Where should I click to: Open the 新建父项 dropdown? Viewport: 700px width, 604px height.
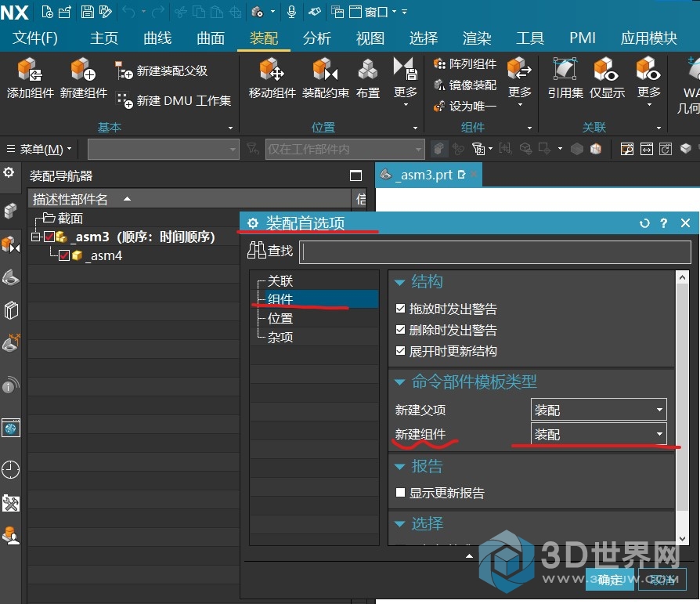pyautogui.click(x=598, y=410)
